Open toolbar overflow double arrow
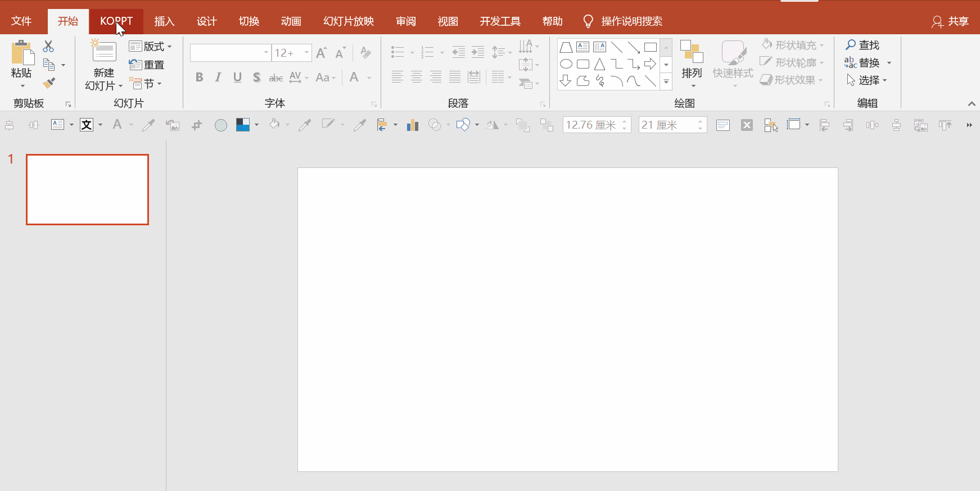The image size is (980, 491). 969,125
